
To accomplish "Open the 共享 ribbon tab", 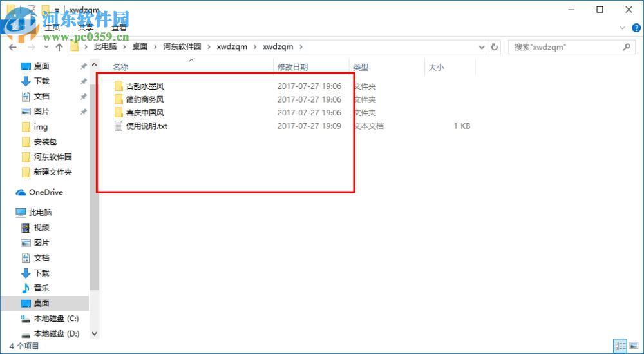I will tap(86, 28).
